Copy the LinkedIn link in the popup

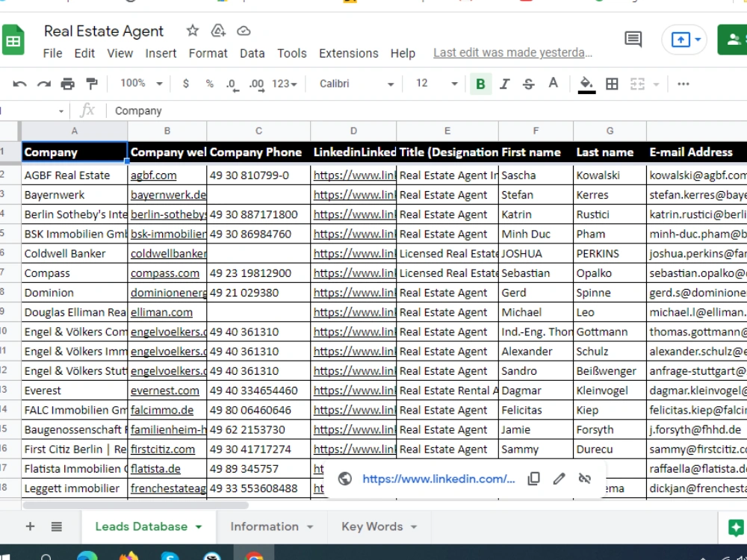pos(534,479)
